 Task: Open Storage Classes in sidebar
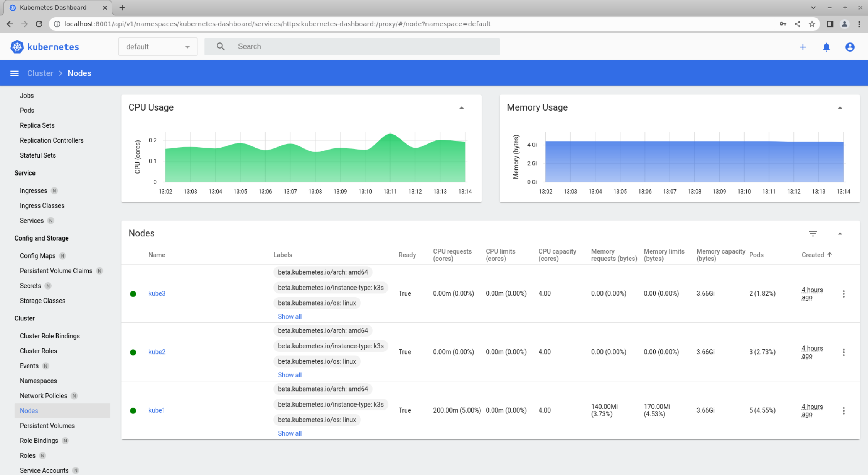click(42, 301)
